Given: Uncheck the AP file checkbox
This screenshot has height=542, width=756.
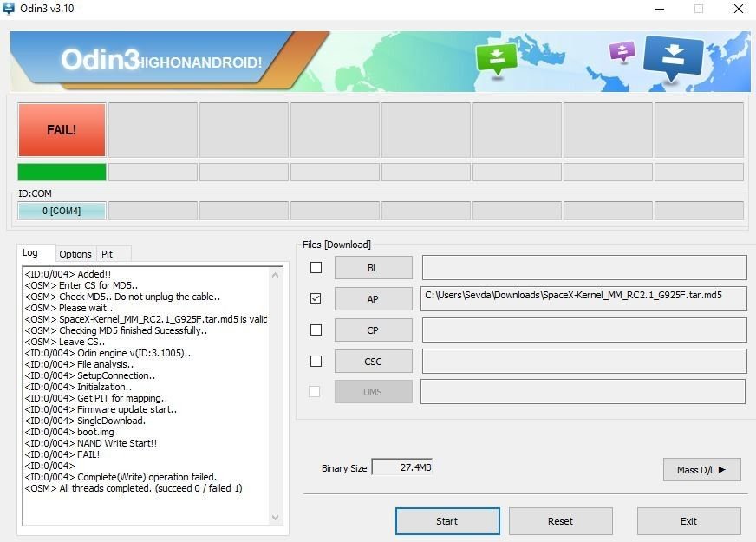Looking at the screenshot, I should [x=316, y=298].
